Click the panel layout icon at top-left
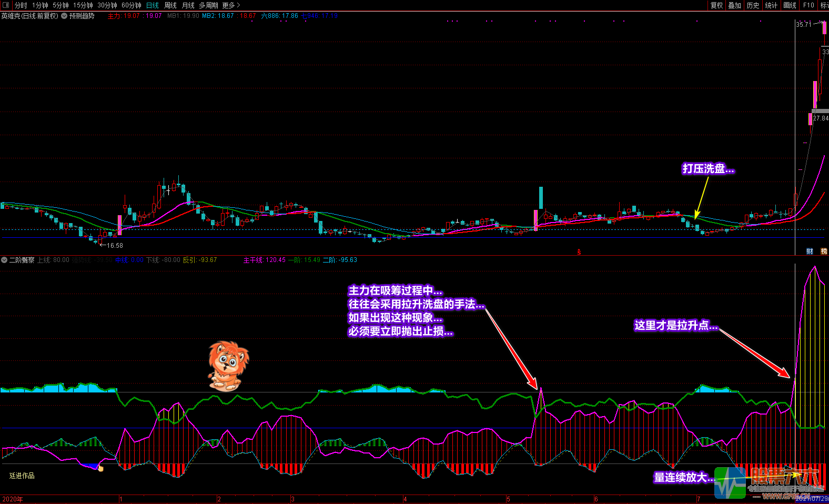The width and height of the screenshot is (829, 504). pyautogui.click(x=6, y=5)
